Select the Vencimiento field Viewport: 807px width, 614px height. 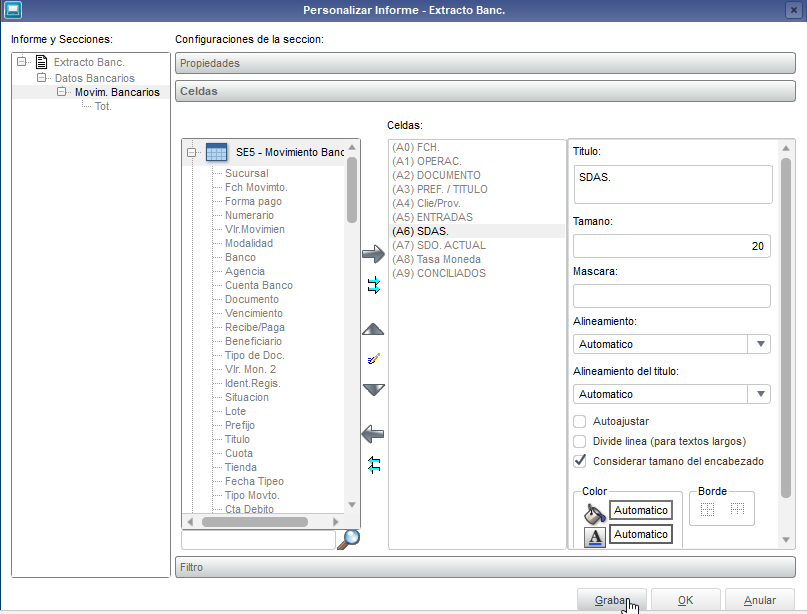[254, 313]
